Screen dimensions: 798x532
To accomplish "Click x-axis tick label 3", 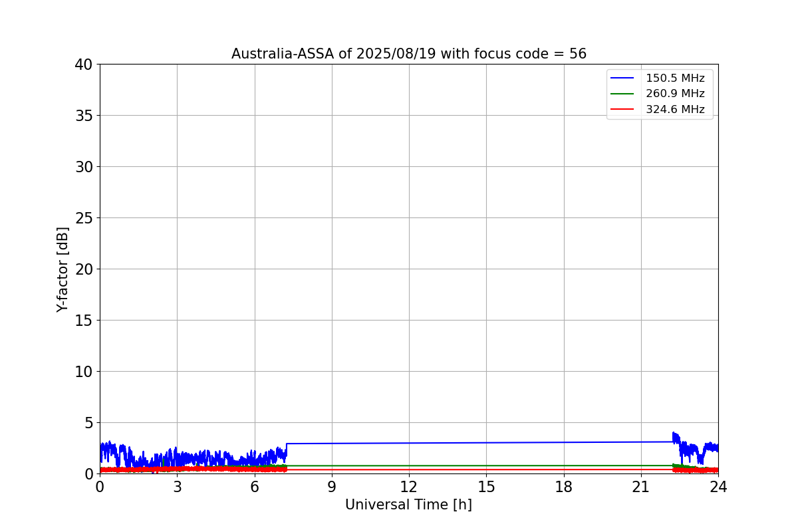I will pos(177,486).
